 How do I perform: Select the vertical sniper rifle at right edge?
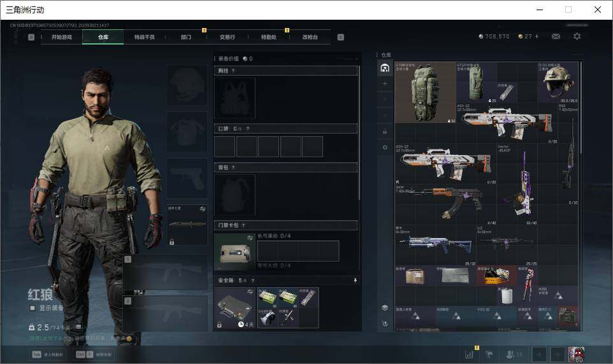[x=568, y=154]
